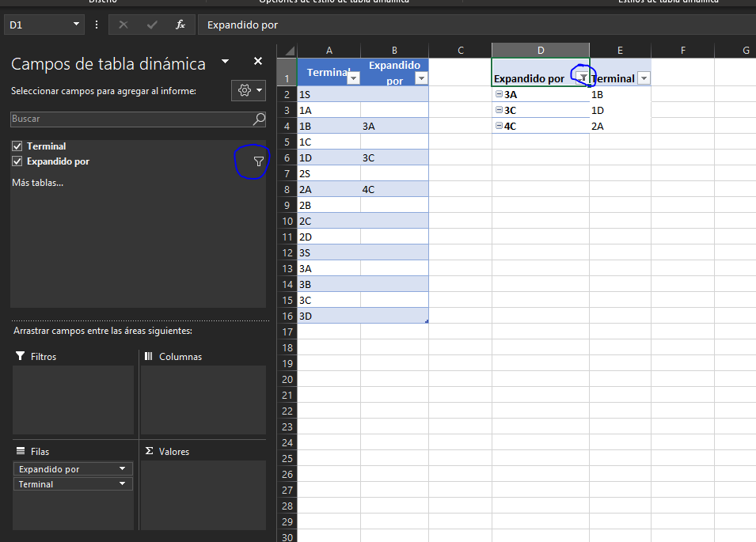Open the Expandido por filter dropdown in cell B1
This screenshot has height=542, width=756.
(421, 78)
